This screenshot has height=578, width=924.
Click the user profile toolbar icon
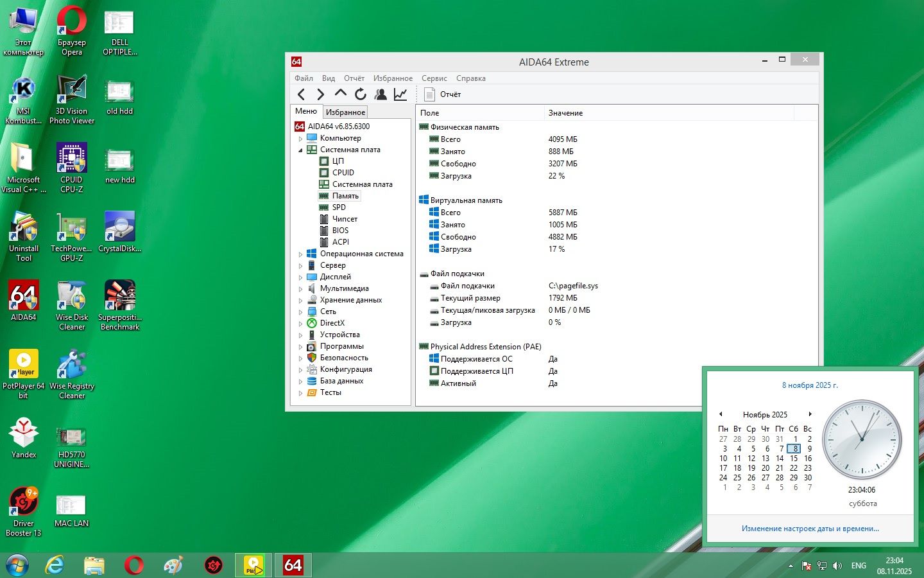point(381,94)
